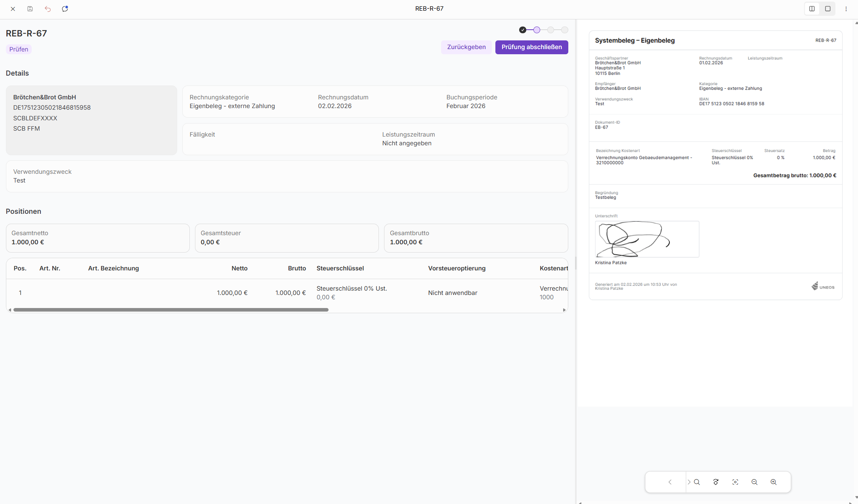Click the save document icon

(30, 9)
